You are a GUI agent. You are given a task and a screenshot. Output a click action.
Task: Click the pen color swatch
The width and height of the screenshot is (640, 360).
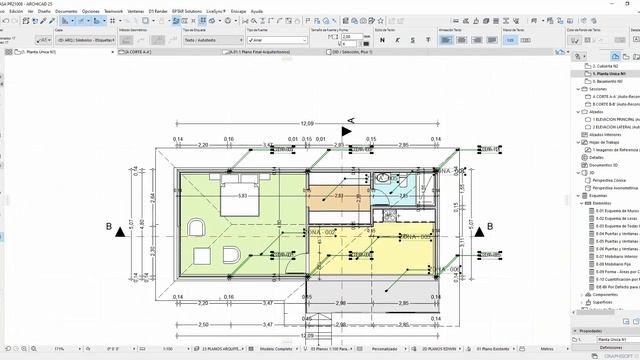pos(366,44)
